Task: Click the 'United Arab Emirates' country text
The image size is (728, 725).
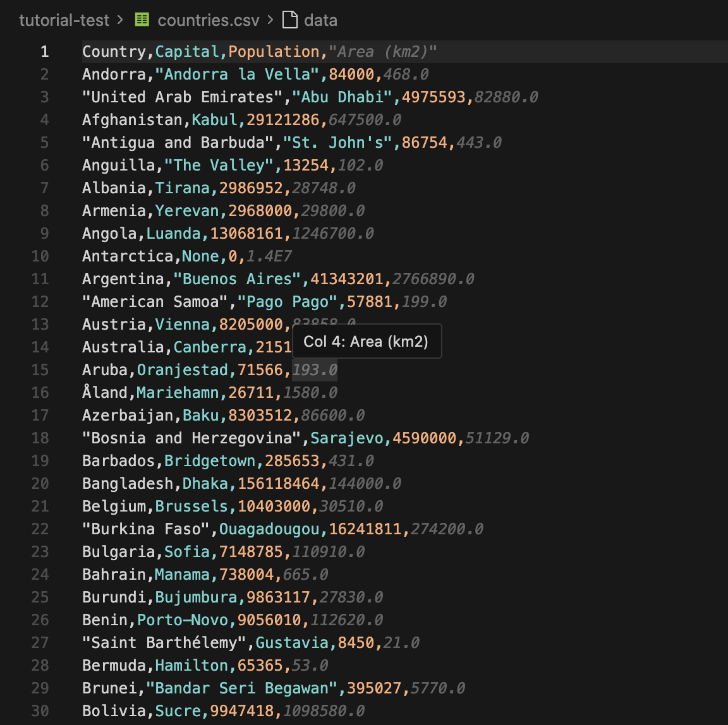Action: (183, 97)
